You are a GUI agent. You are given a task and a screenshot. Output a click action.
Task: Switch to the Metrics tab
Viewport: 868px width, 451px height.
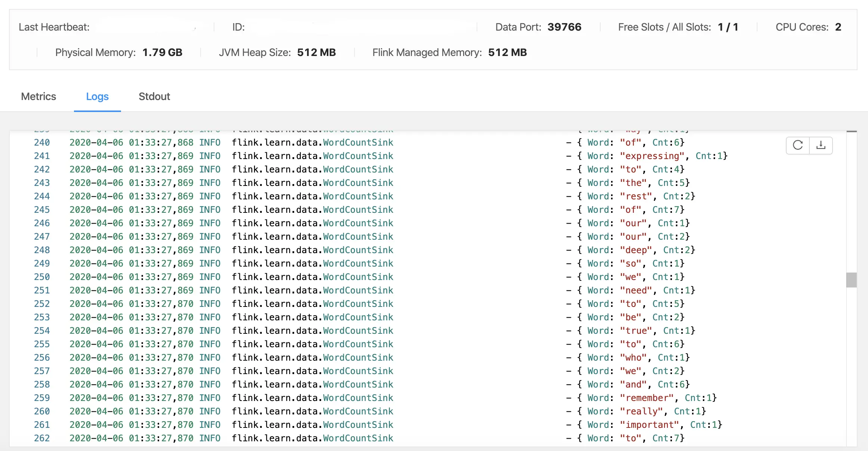[x=38, y=96]
